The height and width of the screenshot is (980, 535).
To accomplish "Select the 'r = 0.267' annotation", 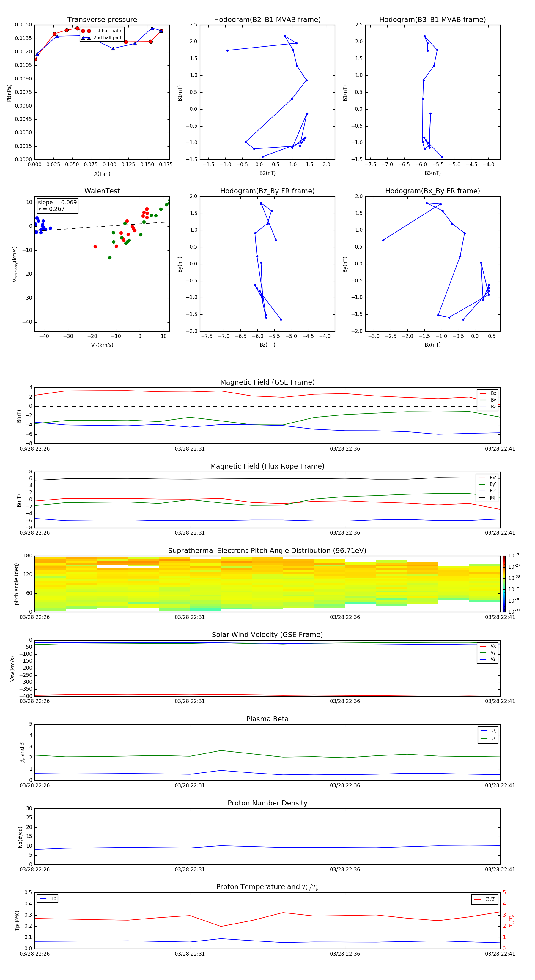I will (51, 209).
